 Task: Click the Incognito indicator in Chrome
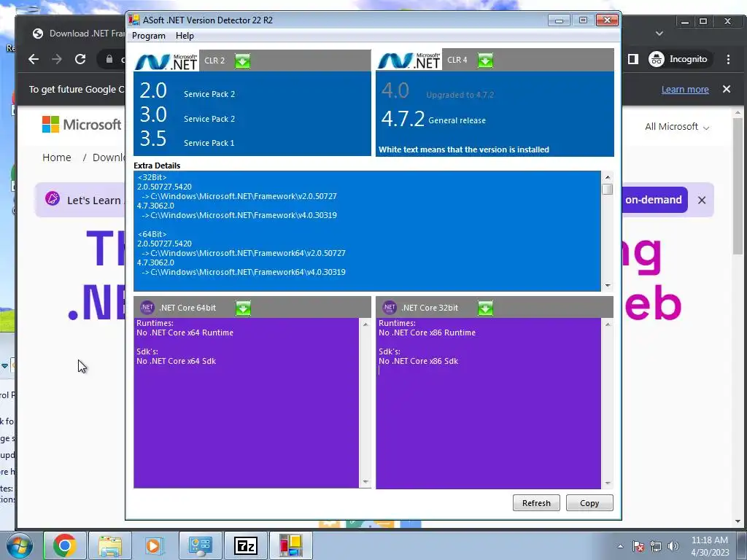(x=678, y=59)
